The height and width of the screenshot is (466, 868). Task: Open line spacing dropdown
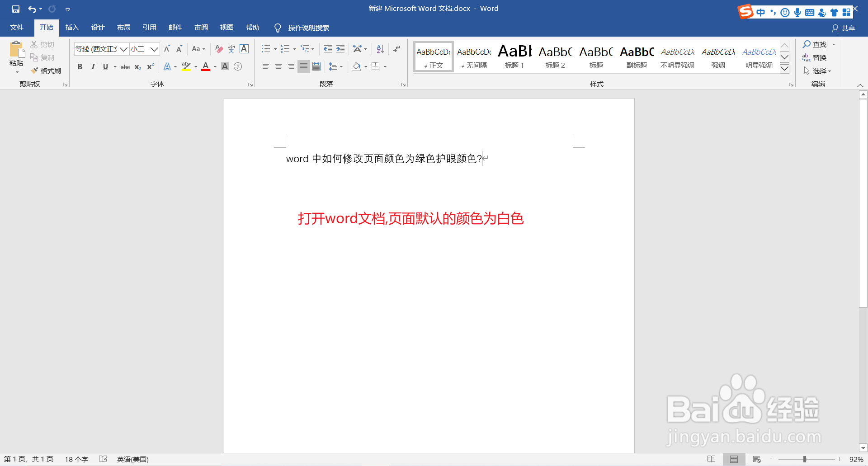point(335,66)
